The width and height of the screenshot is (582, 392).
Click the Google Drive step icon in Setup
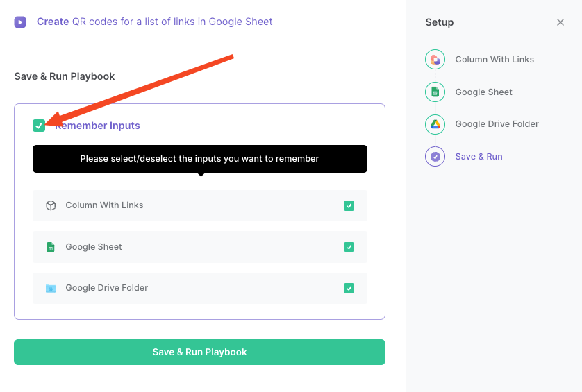435,124
